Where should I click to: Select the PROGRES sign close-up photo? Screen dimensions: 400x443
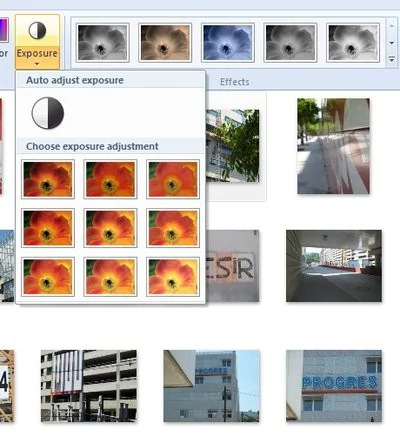click(334, 386)
